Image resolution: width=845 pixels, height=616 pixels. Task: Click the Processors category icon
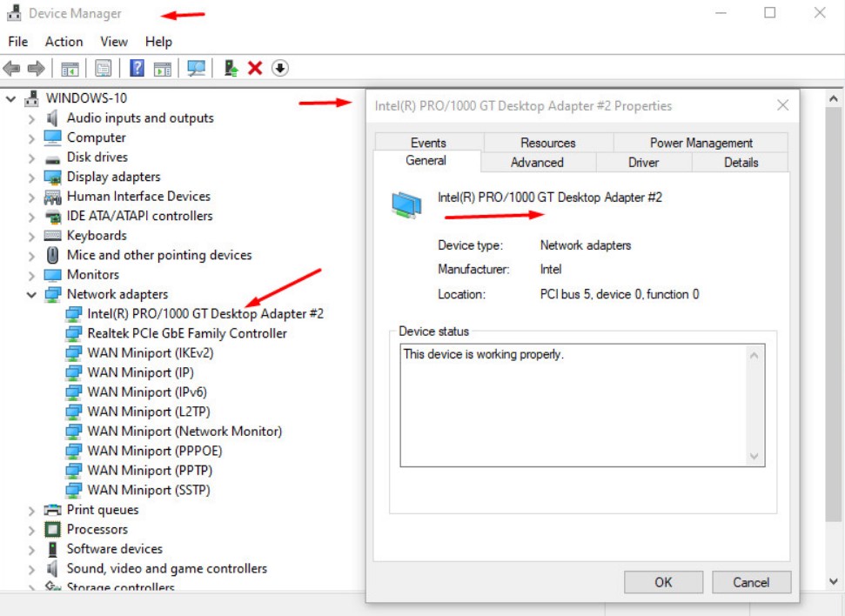[x=52, y=529]
